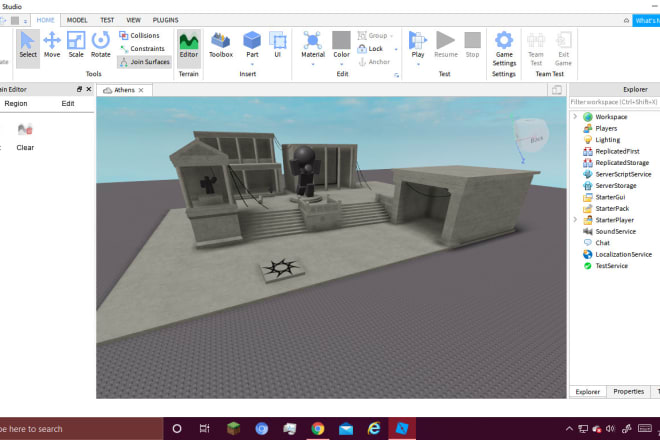Activate the Rotate tool
This screenshot has width=660, height=440.
101,45
